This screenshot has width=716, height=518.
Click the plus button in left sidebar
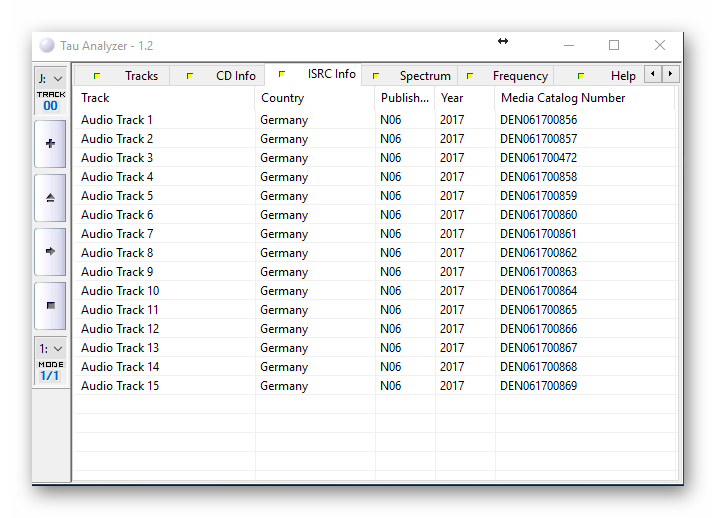point(50,144)
